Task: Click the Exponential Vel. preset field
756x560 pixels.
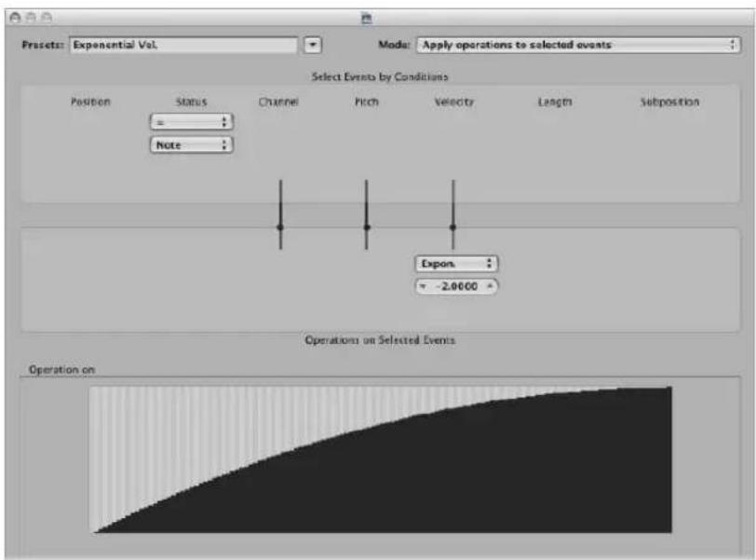Action: coord(183,45)
